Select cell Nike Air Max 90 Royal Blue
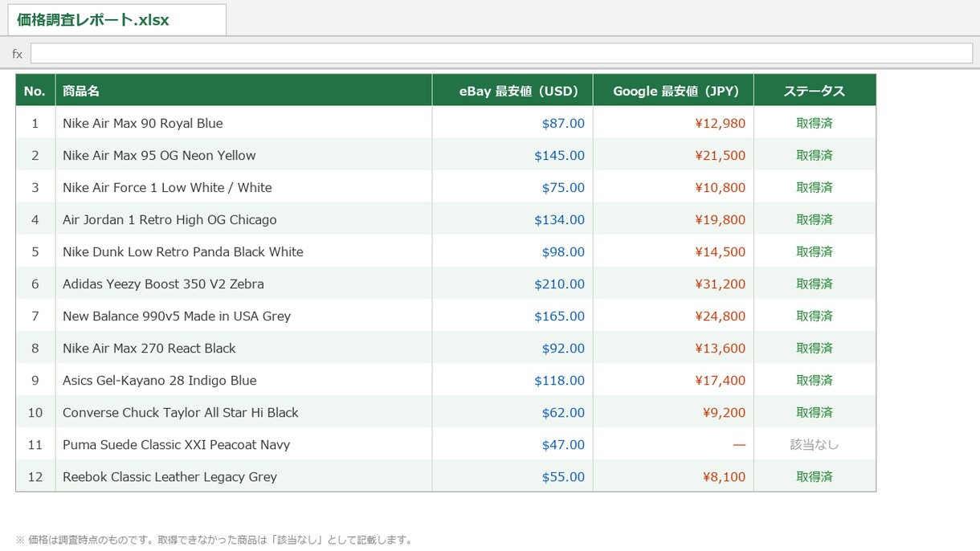980x551 pixels. click(x=243, y=123)
